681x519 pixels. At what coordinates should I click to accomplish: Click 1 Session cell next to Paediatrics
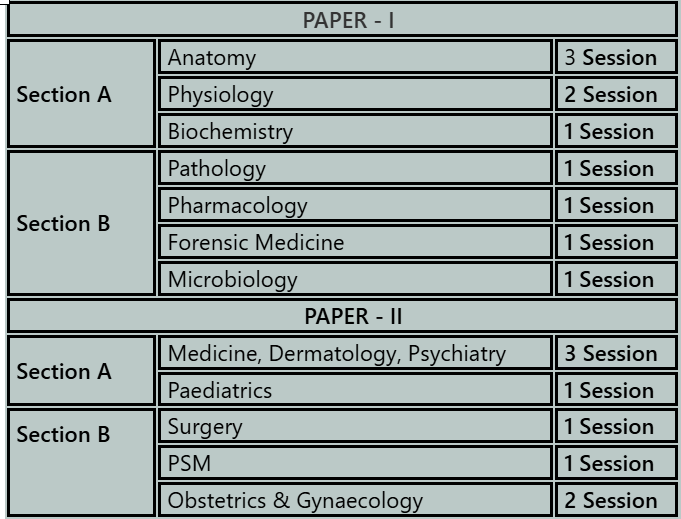click(x=610, y=390)
